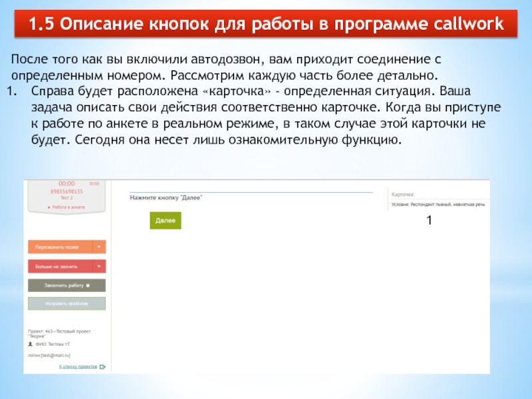Click the project name "Проект: 463—Тестовый проект"
This screenshot has width=532, height=399.
coord(60,334)
